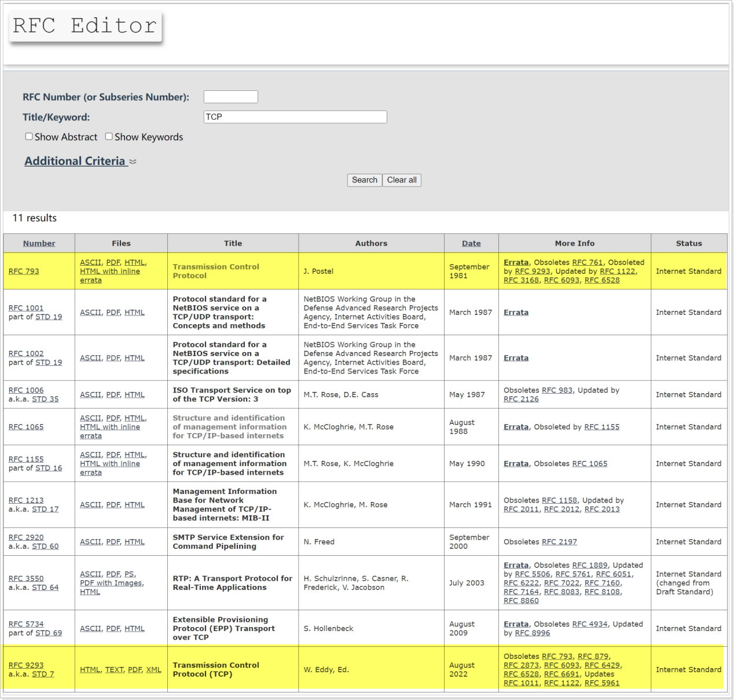Screen dimensions: 734x700
Task: Open the RFC 5961 link
Action: pos(602,683)
